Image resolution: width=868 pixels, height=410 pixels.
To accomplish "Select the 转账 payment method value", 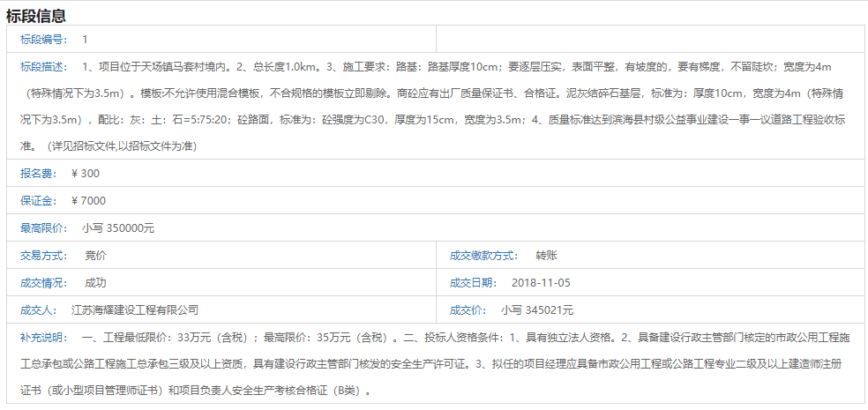I will pos(547,256).
